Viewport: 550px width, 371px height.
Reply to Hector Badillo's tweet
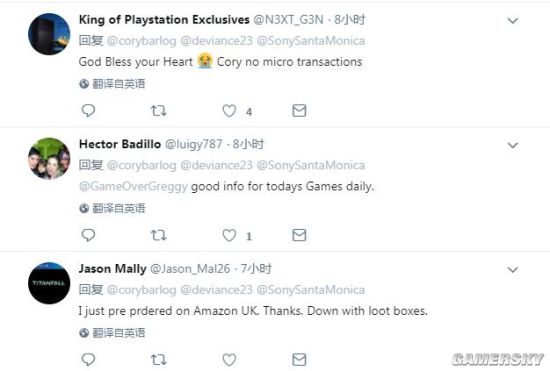[88, 235]
